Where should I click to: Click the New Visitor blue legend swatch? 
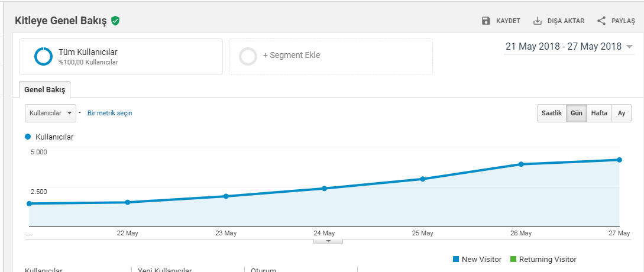coord(455,259)
